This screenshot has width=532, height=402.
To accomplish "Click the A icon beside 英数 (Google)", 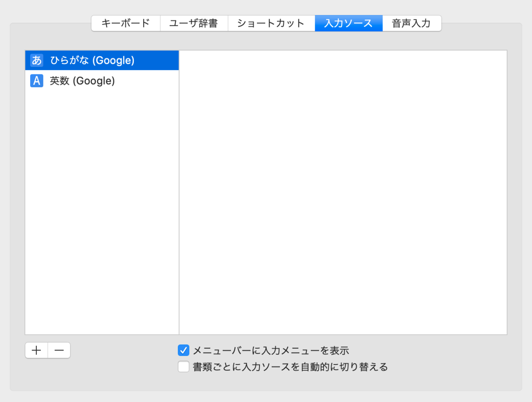I will click(36, 81).
